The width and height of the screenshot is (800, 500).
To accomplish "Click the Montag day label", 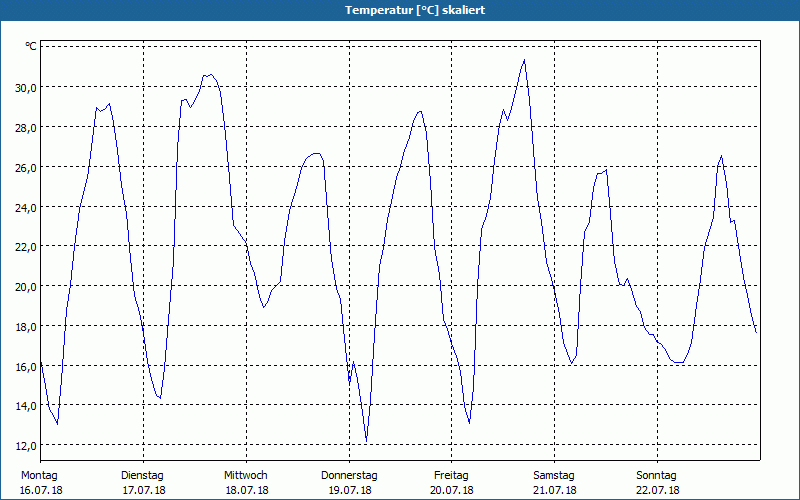I will coord(39,476).
